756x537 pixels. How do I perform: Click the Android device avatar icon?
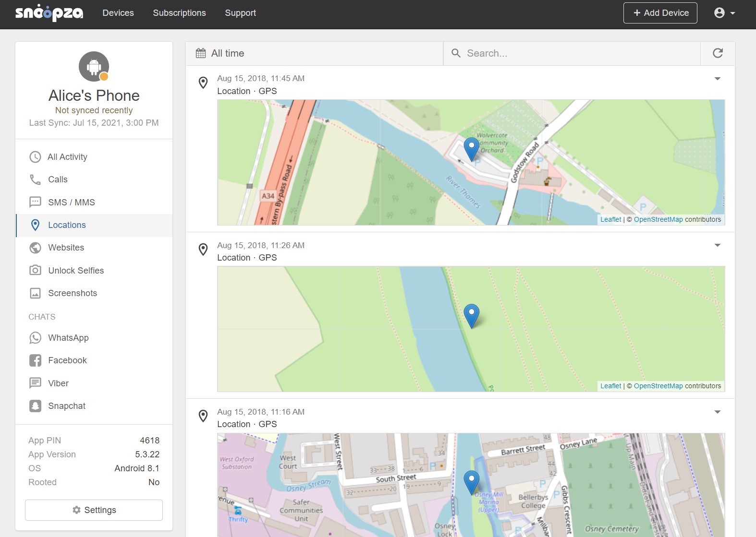(94, 66)
